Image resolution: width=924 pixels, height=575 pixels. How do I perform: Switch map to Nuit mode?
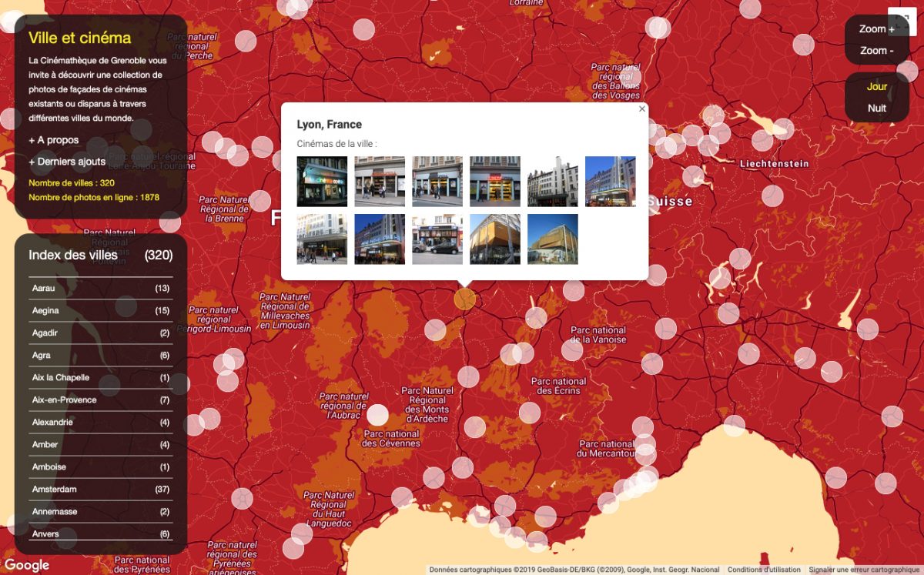pos(876,109)
